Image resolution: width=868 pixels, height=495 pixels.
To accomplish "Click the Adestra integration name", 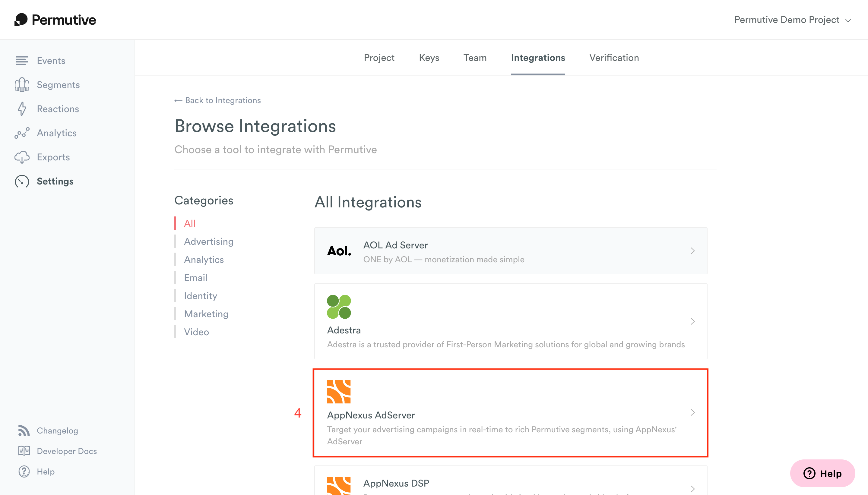I will (344, 330).
